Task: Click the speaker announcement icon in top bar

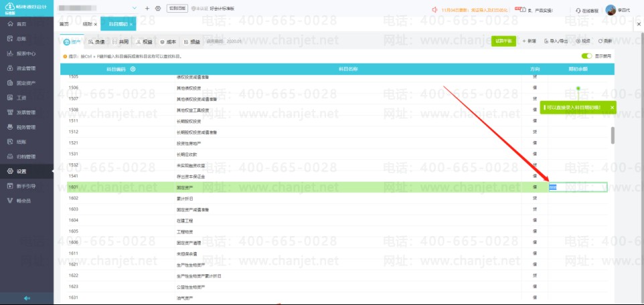Action: point(435,10)
